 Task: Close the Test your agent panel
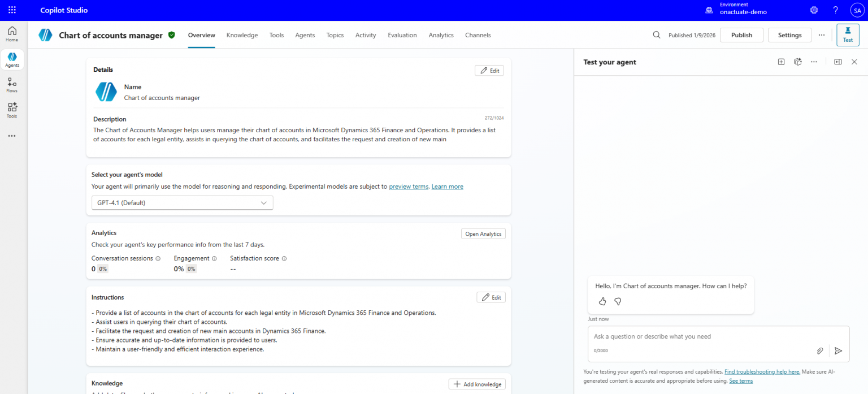click(854, 62)
